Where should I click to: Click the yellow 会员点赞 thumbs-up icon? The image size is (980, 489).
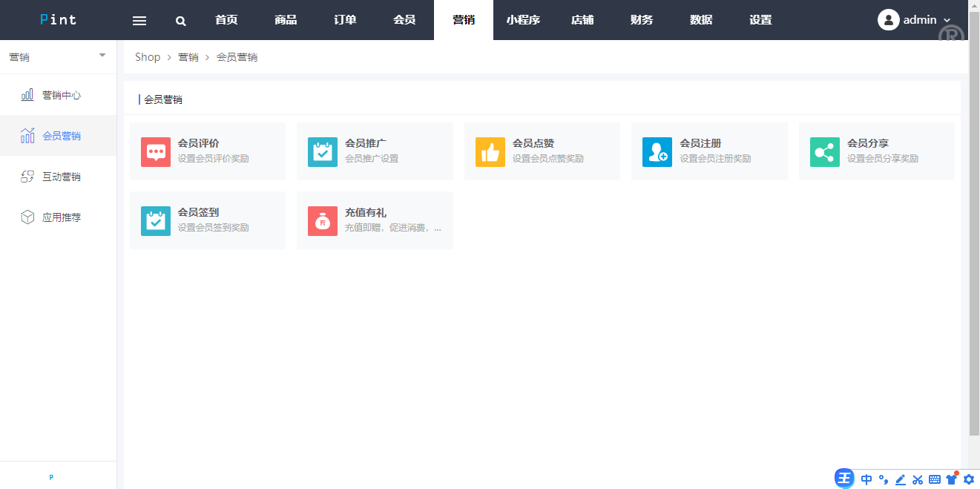pos(490,152)
